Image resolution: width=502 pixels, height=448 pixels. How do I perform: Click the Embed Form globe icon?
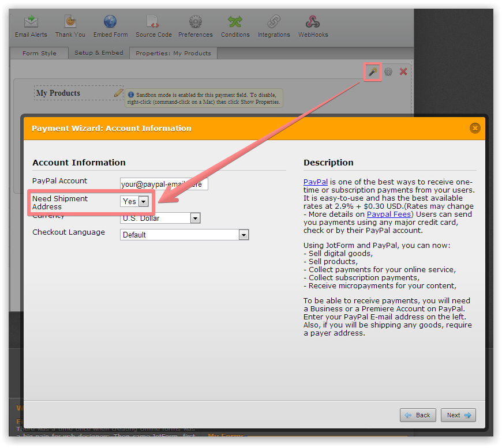coord(110,22)
